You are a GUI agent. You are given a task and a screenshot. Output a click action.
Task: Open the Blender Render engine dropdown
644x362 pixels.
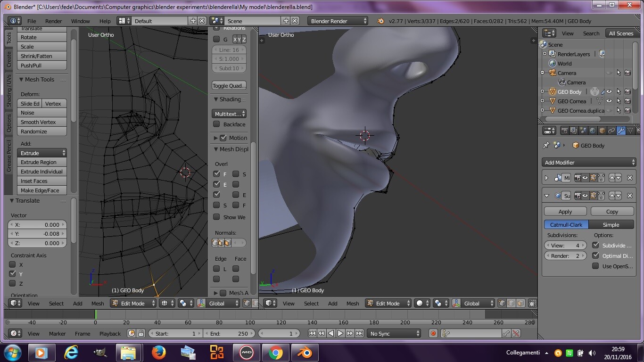tap(338, 21)
